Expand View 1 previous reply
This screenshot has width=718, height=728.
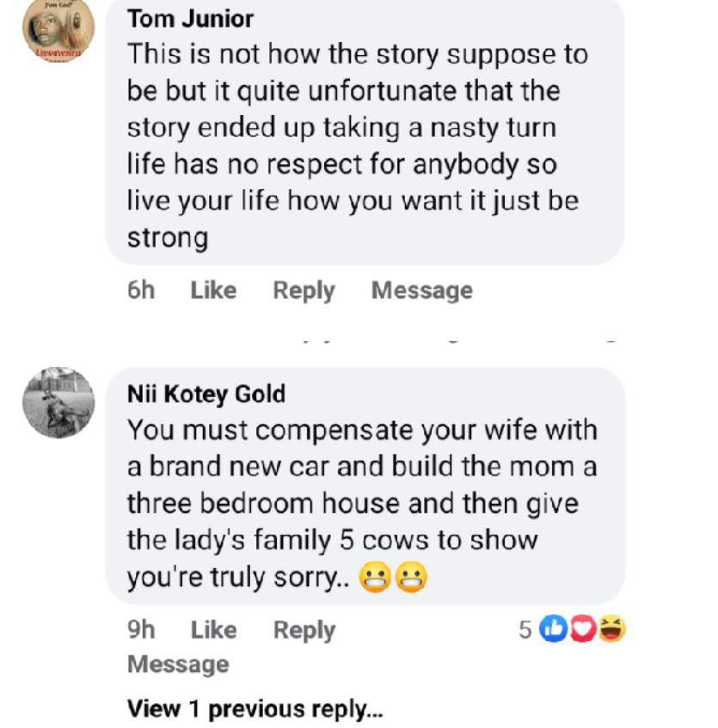coord(255,709)
